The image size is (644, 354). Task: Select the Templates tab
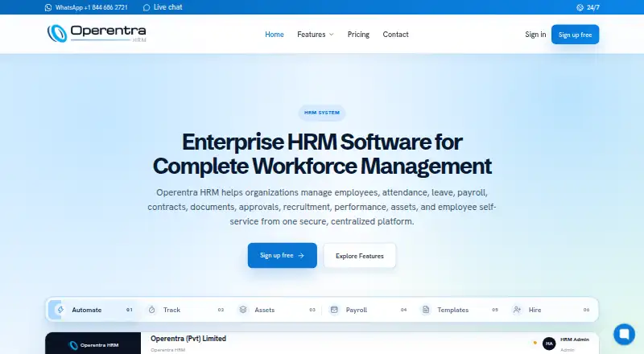point(460,310)
